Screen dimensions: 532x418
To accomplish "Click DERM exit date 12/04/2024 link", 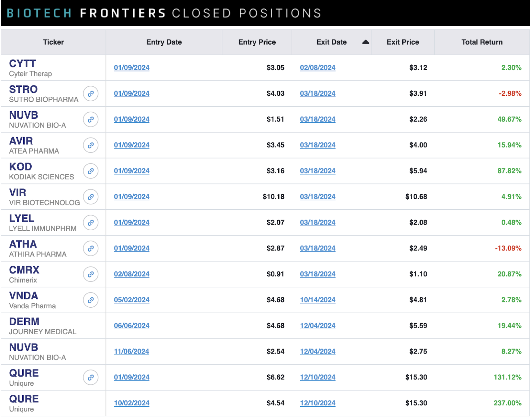I will point(318,326).
